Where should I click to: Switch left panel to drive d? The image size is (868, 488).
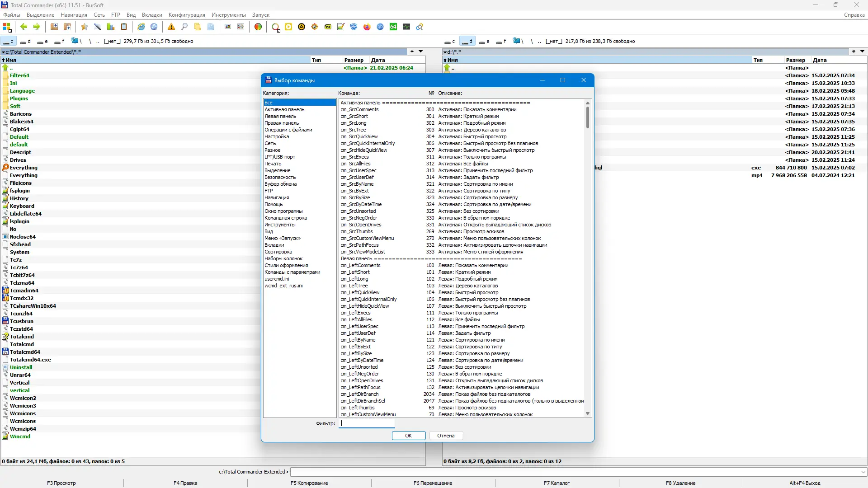25,41
